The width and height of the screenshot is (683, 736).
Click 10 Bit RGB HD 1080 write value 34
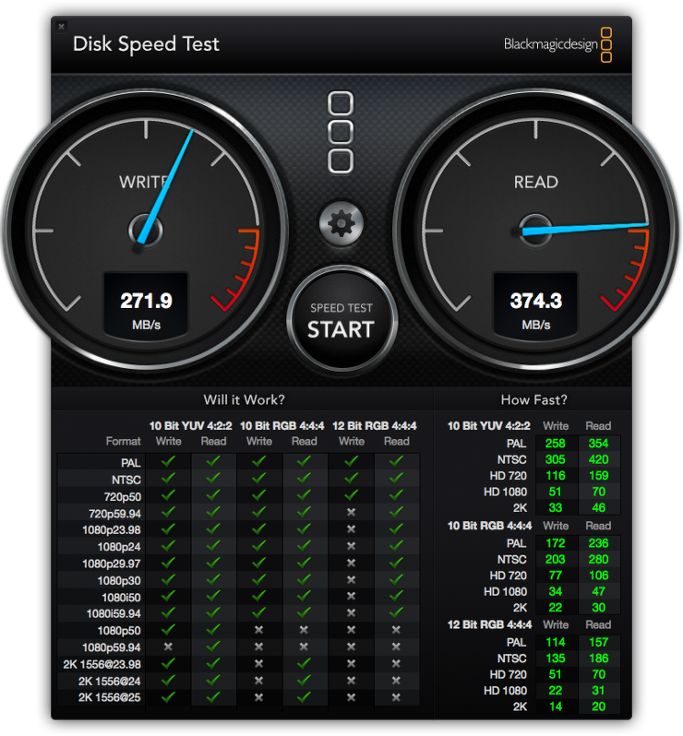click(555, 591)
